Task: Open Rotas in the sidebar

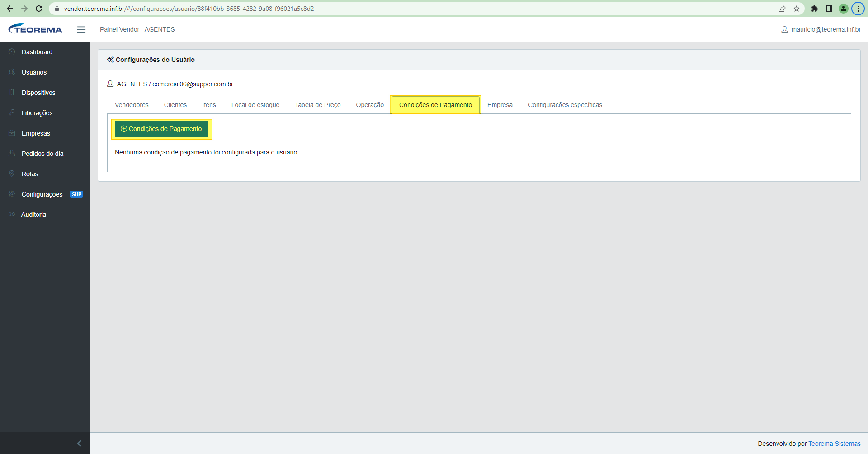Action: 45,174
